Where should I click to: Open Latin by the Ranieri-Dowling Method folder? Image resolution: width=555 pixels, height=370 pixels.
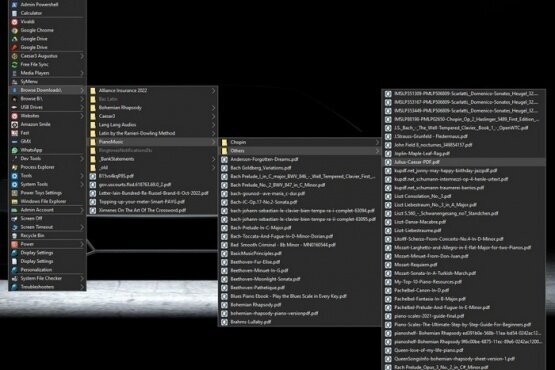(x=153, y=133)
